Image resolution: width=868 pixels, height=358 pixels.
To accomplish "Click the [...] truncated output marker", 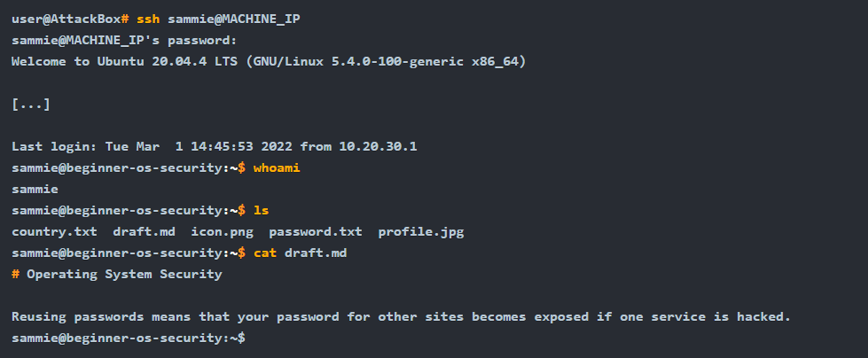I will point(31,105).
